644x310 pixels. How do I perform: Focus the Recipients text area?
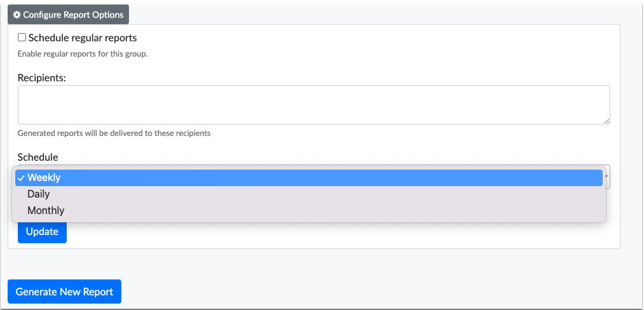pos(314,105)
